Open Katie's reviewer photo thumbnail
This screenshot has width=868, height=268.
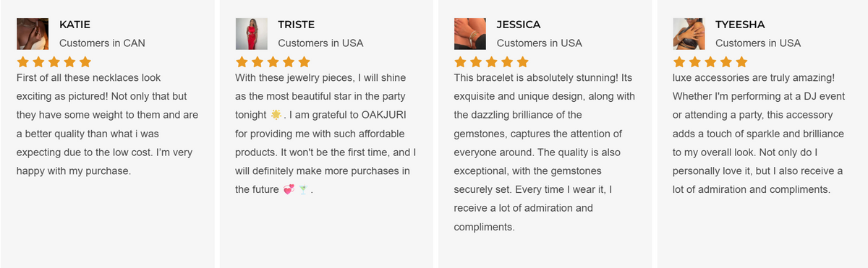(x=32, y=33)
